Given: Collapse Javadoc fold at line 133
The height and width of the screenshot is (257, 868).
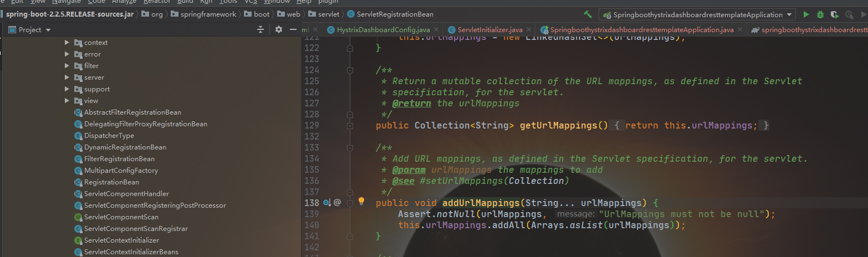Looking at the screenshot, I should (x=350, y=148).
